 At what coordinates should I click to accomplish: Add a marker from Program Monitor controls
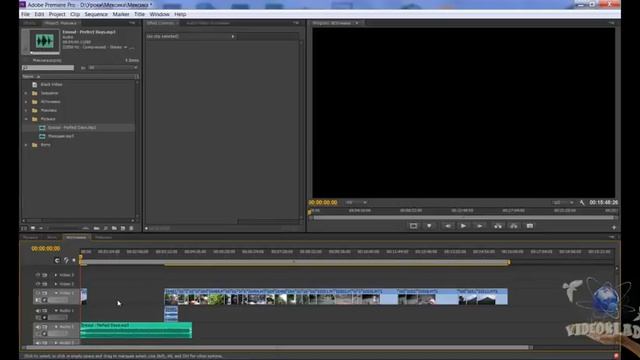tap(429, 226)
